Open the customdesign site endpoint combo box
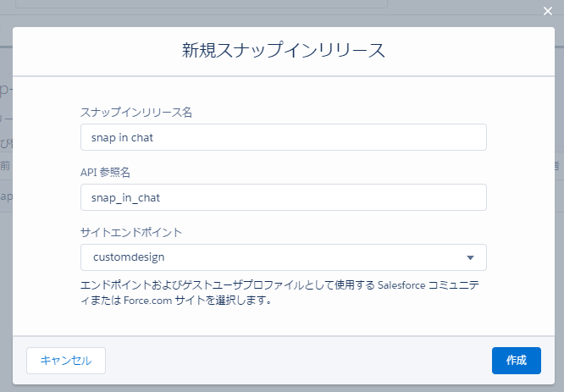This screenshot has width=564, height=392. tap(283, 257)
